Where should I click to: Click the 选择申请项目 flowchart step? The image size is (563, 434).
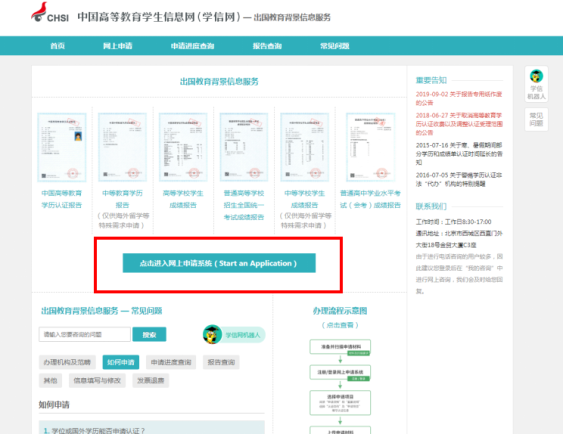[340, 403]
